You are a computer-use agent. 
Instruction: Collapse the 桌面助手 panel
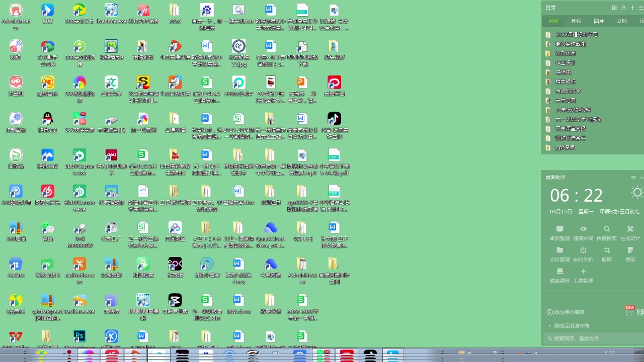pos(641,177)
